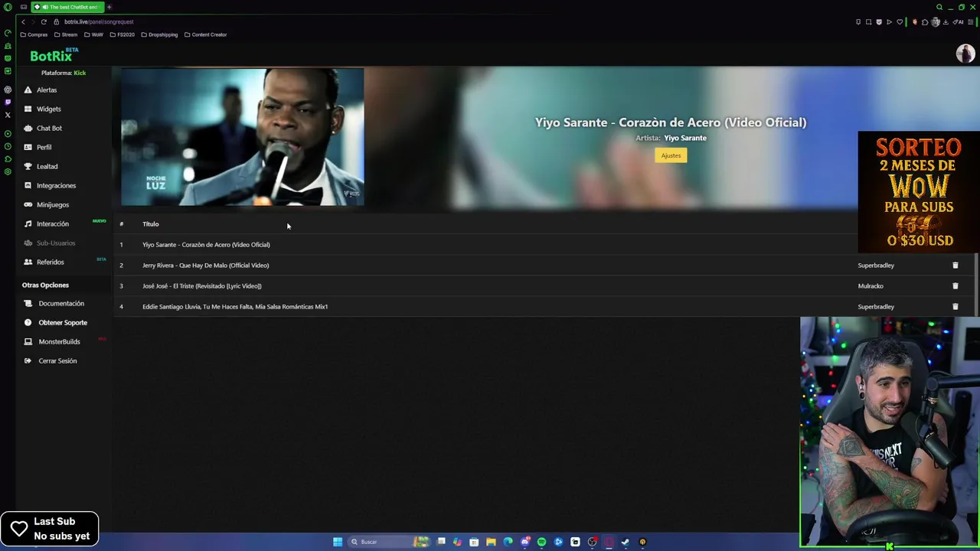
Task: Open MonsterBuilds link
Action: 59,341
